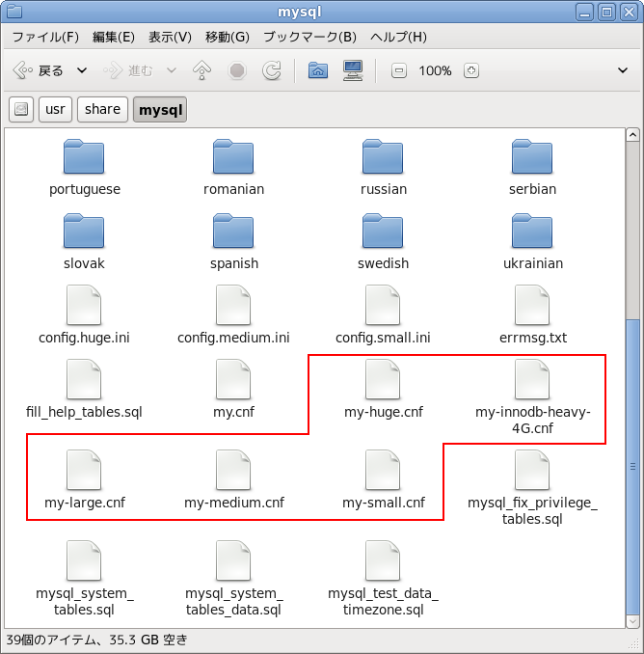Open the 移動(G) menu
Screen dimensions: 644x654
coord(228,37)
